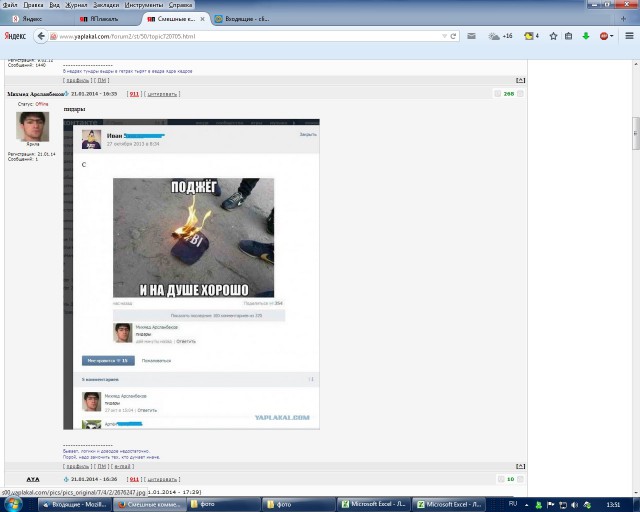Open the Журнал menu

(76, 5)
